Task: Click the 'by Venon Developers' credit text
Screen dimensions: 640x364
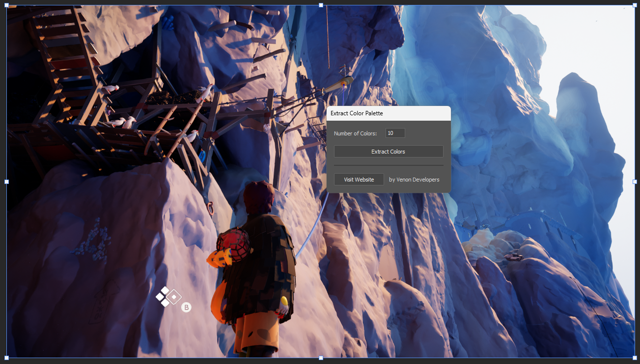Action: click(414, 180)
